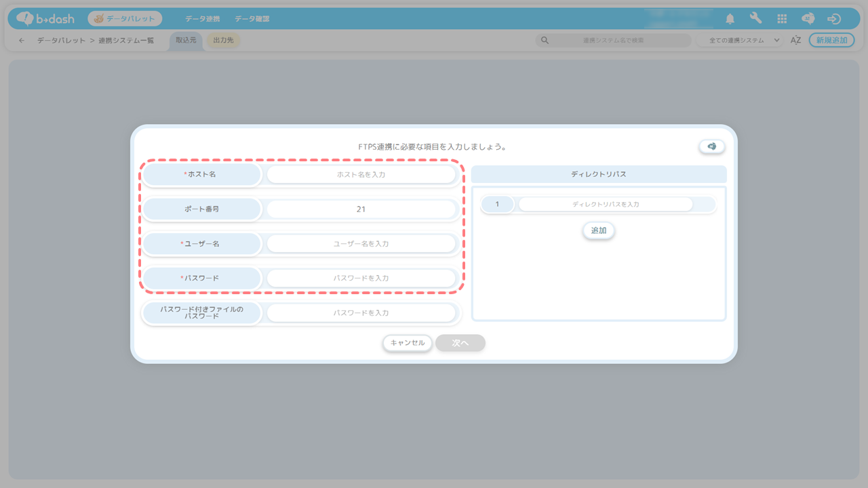
Task: Click the b→dash logo icon
Action: pos(25,19)
